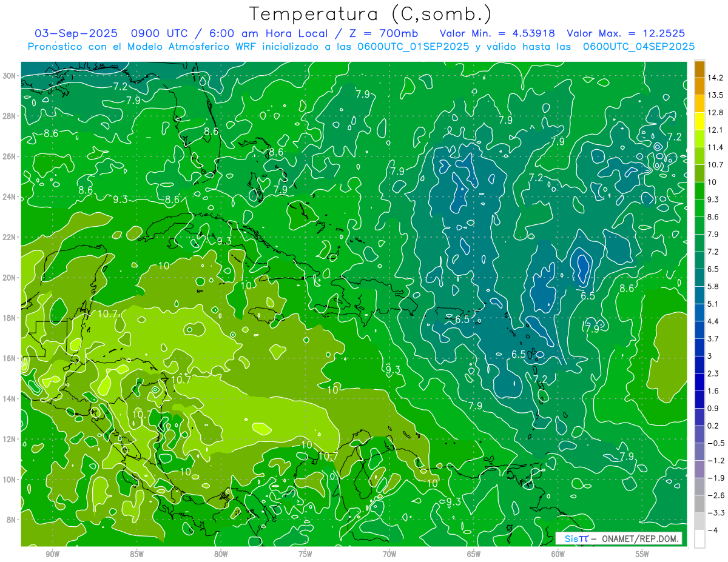The image size is (728, 562).
Task: Click the 26N latitude axis label
Action: click(10, 156)
